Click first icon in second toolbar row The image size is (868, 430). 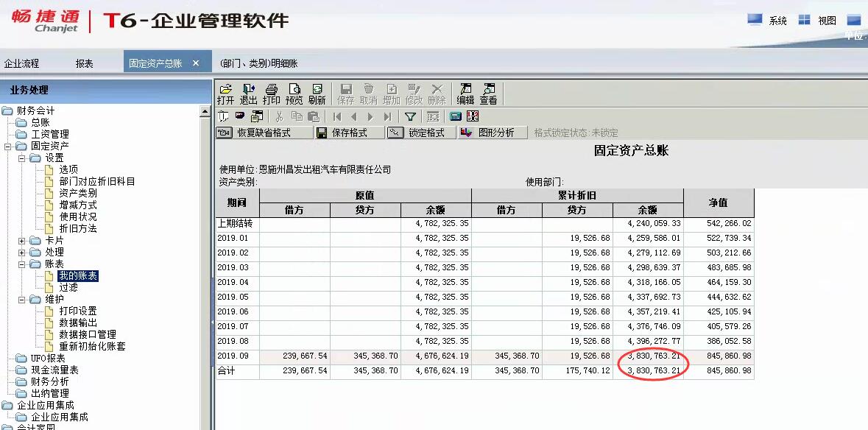pyautogui.click(x=223, y=116)
